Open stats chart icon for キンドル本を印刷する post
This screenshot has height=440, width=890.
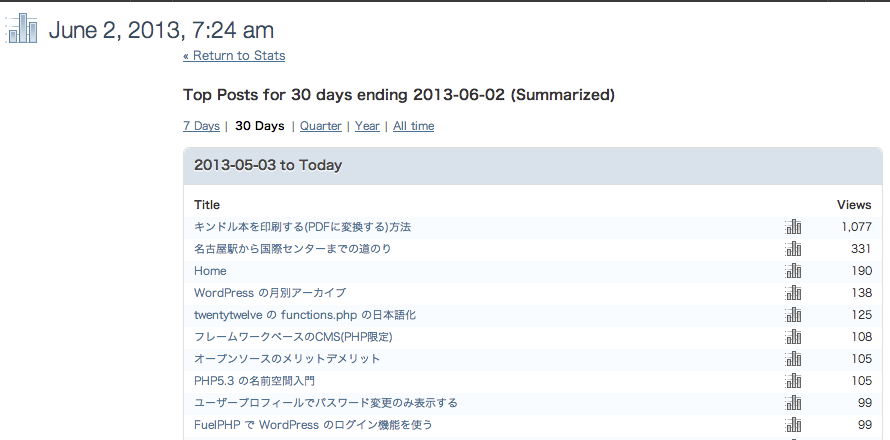793,227
